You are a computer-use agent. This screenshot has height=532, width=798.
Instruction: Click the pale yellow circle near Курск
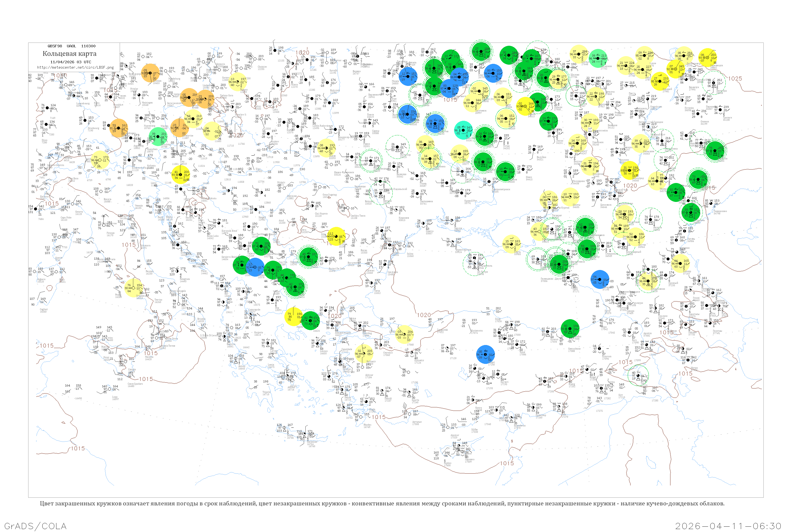click(506, 118)
